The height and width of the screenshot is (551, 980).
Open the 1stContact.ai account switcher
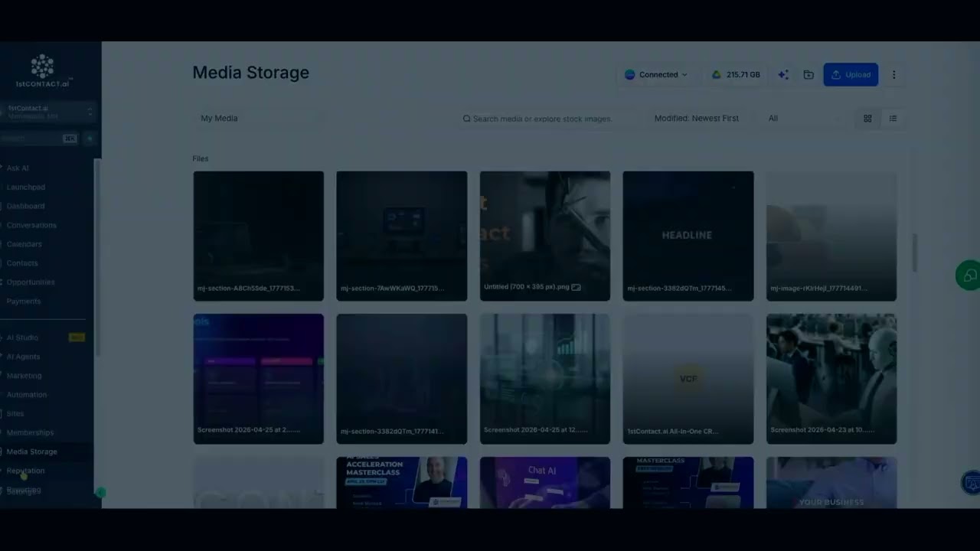coord(48,112)
